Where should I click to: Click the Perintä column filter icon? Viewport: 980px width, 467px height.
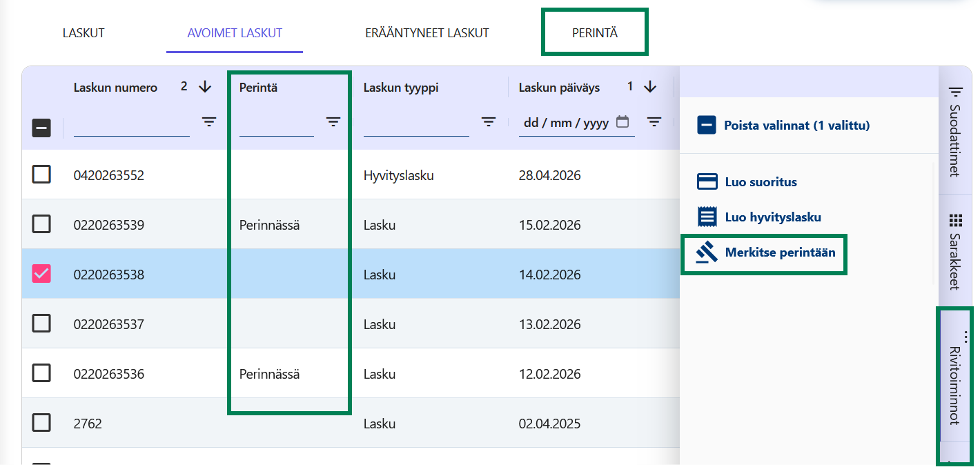pos(333,122)
